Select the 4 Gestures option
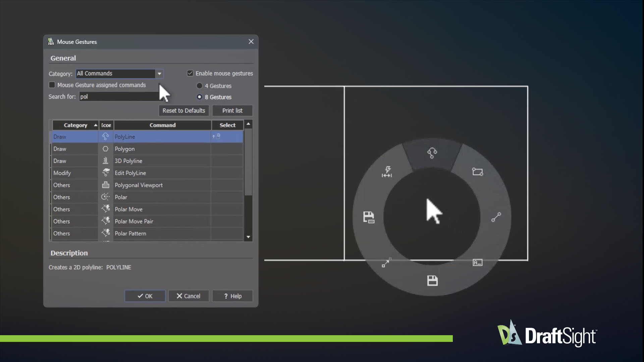The image size is (644, 362). pos(200,86)
